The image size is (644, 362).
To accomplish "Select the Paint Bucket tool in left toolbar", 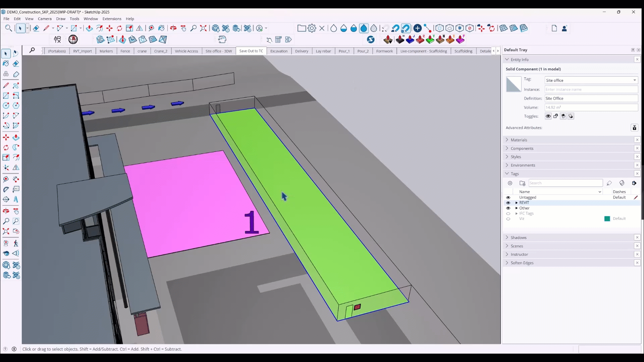I will tap(6, 64).
